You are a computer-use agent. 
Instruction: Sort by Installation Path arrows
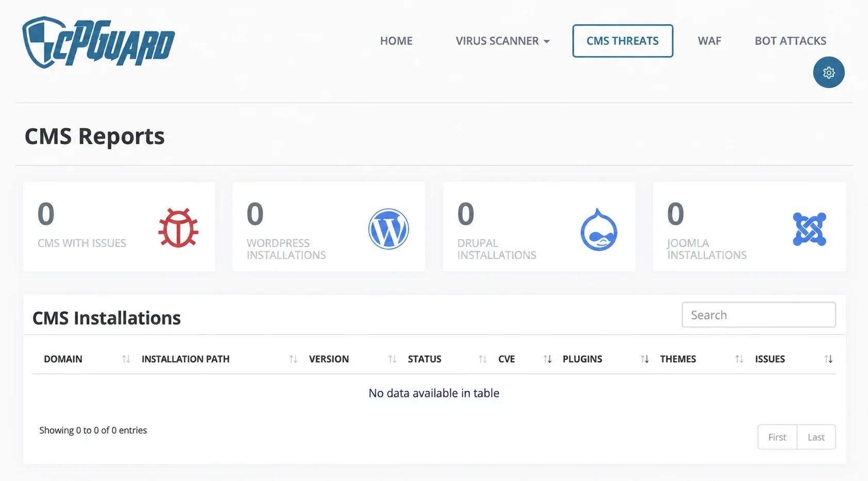coord(293,359)
